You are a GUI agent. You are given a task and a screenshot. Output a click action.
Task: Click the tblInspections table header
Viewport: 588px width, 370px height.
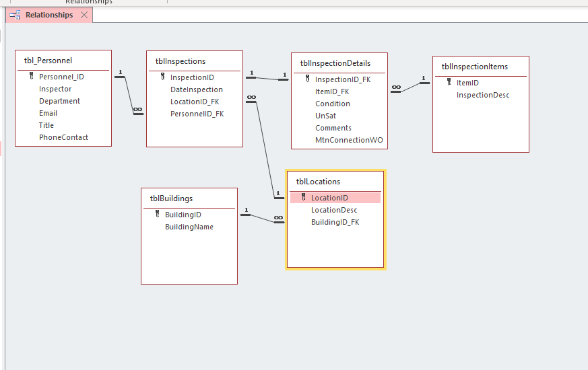[x=181, y=61]
